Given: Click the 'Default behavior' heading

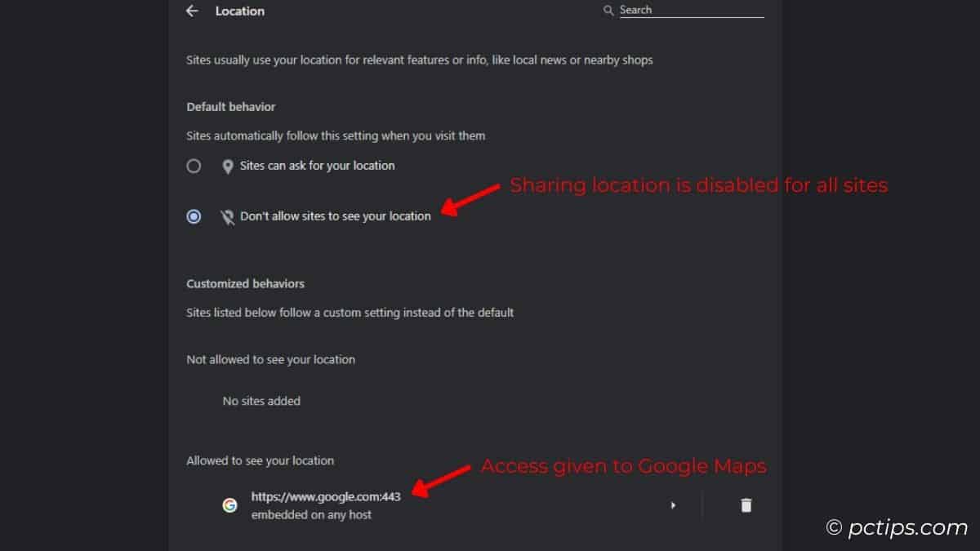Looking at the screenshot, I should (231, 107).
